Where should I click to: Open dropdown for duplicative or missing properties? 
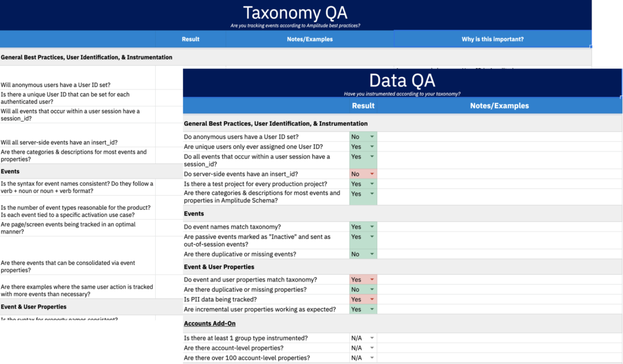click(x=372, y=289)
